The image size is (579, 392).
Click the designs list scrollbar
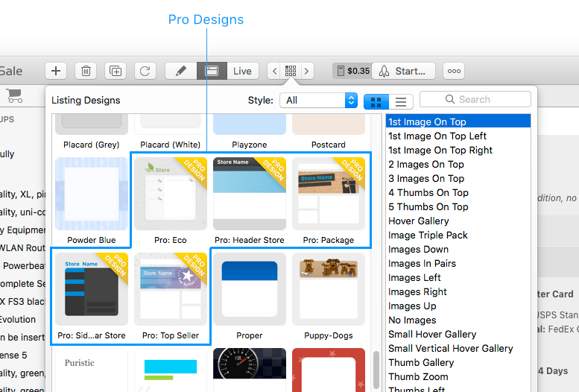click(x=376, y=370)
